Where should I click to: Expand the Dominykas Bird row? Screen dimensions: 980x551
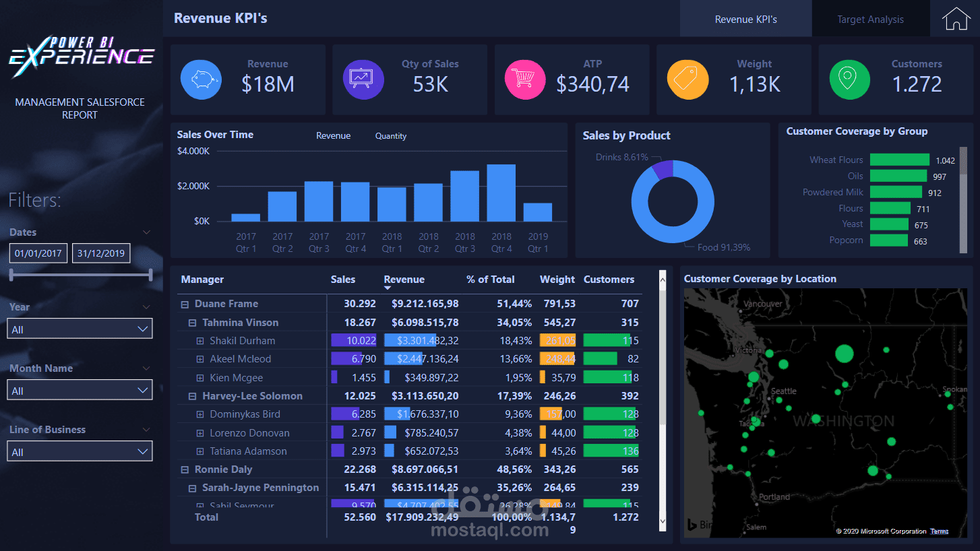200,414
